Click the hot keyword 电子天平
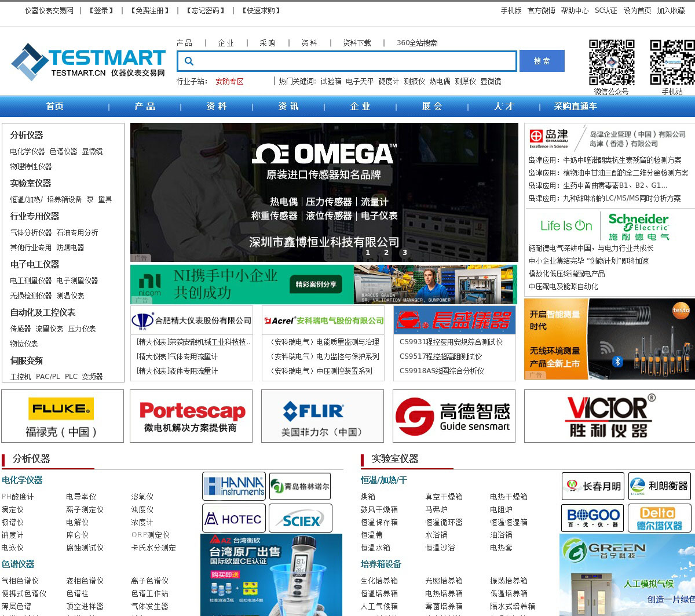The image size is (695, 616). (x=360, y=81)
